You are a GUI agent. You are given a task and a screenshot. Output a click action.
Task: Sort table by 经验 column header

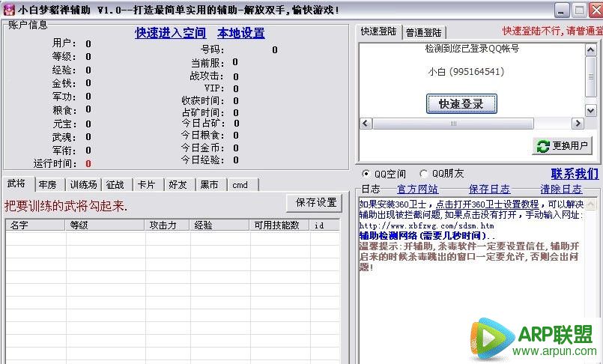[219, 225]
